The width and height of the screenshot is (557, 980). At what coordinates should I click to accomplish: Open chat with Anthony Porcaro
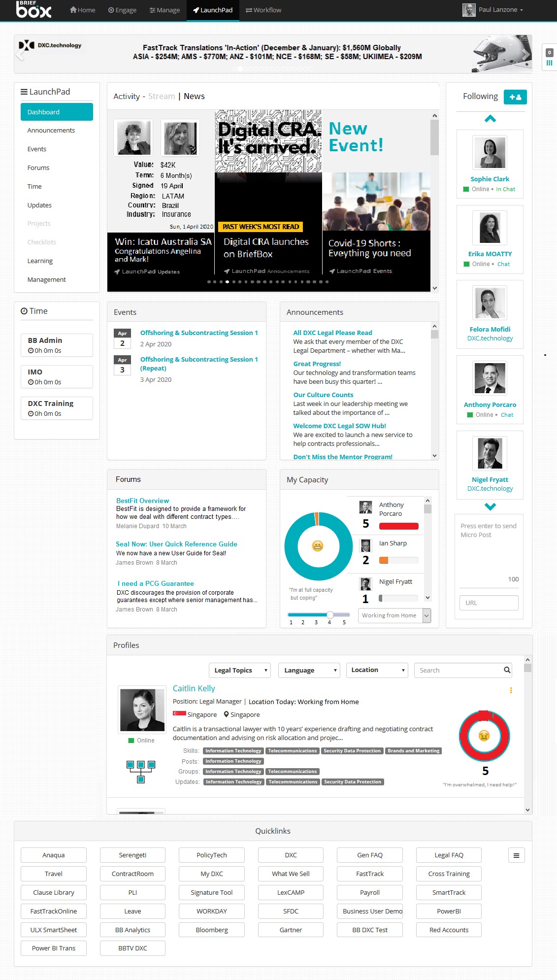[507, 415]
